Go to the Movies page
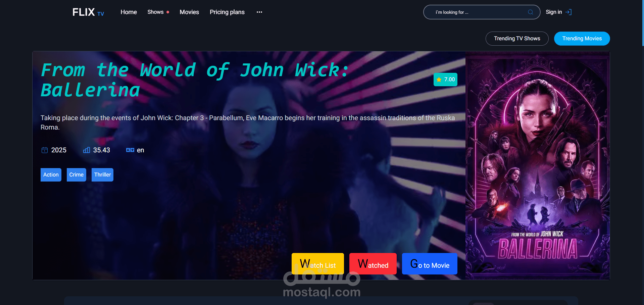This screenshot has width=644, height=305. (x=189, y=12)
